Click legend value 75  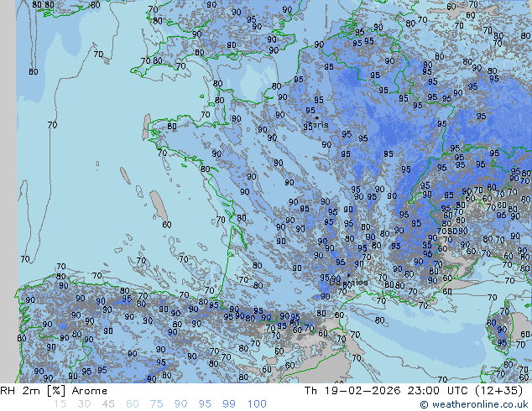pyautogui.click(x=156, y=404)
